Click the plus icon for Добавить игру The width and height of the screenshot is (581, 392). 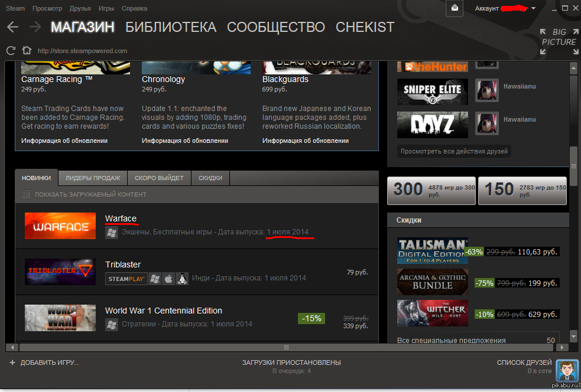coord(12,362)
